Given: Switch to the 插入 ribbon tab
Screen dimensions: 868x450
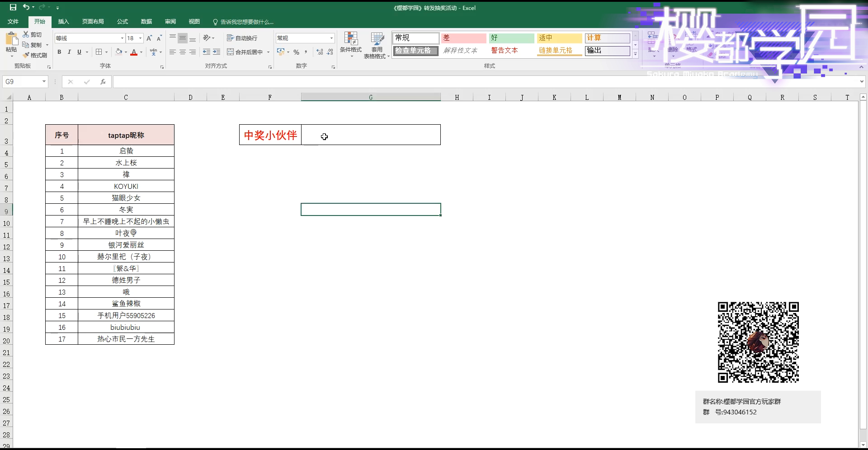Looking at the screenshot, I should (64, 22).
